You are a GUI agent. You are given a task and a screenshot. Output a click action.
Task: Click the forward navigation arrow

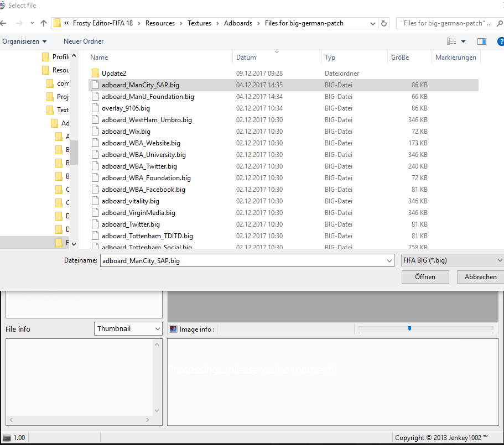pyautogui.click(x=19, y=23)
